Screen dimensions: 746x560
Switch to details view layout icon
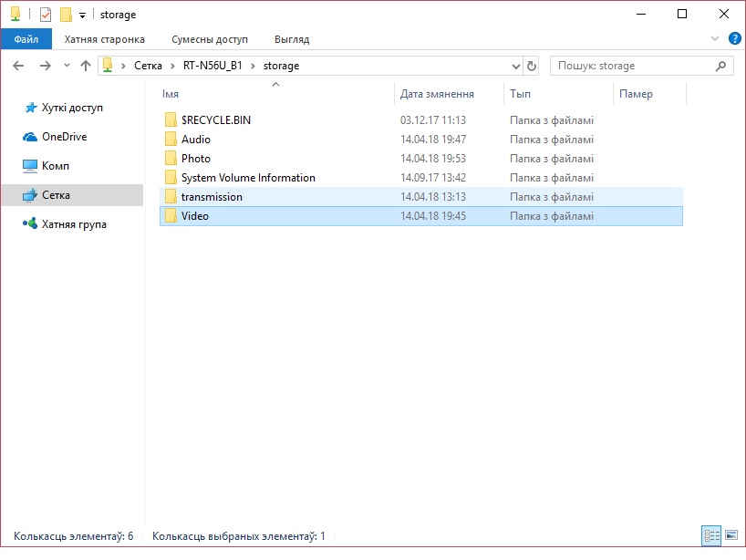tap(710, 535)
